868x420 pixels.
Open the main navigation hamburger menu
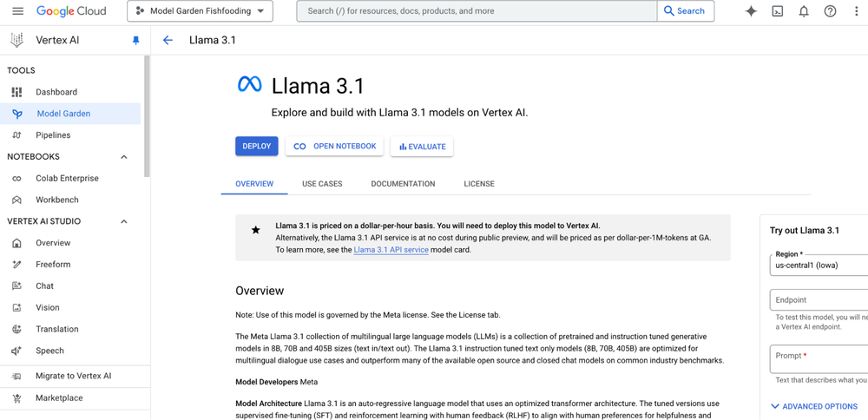click(17, 11)
